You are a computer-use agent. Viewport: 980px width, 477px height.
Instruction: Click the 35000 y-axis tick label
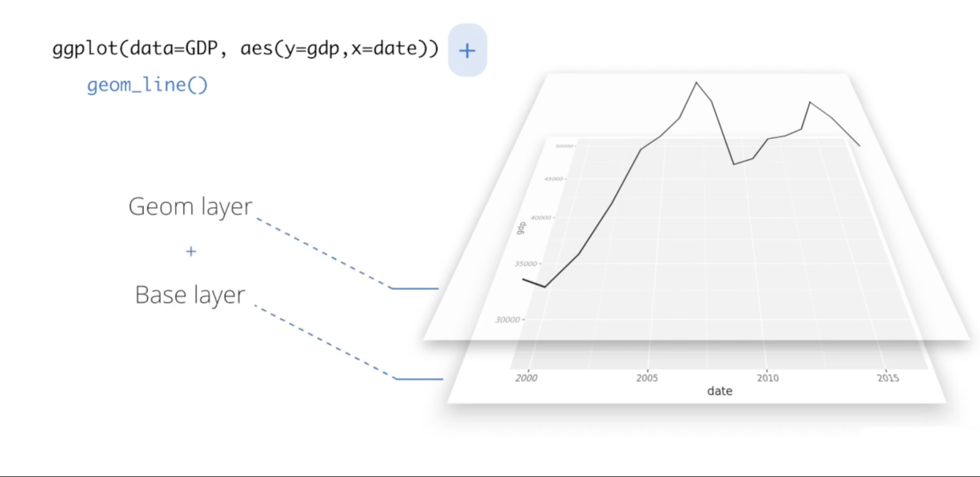coord(526,264)
